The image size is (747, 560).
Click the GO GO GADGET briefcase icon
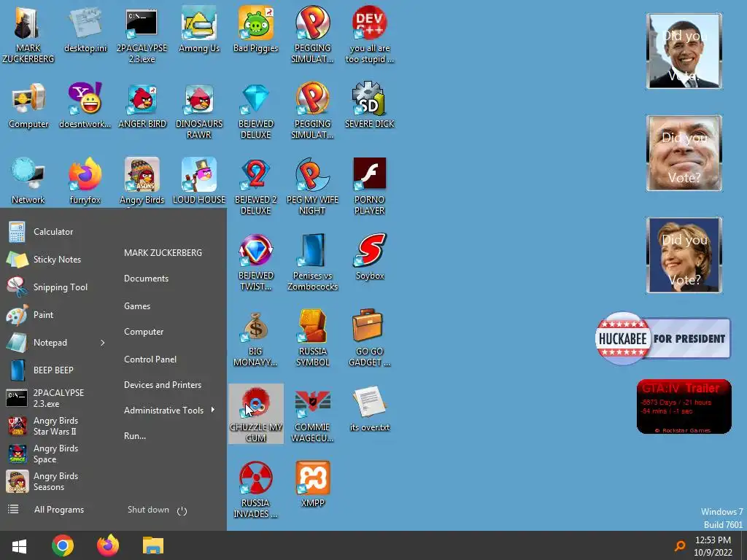pos(370,338)
